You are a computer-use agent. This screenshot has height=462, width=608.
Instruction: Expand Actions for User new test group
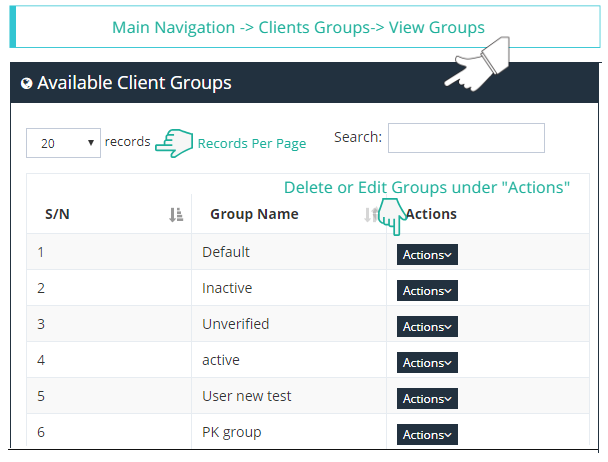tap(427, 399)
